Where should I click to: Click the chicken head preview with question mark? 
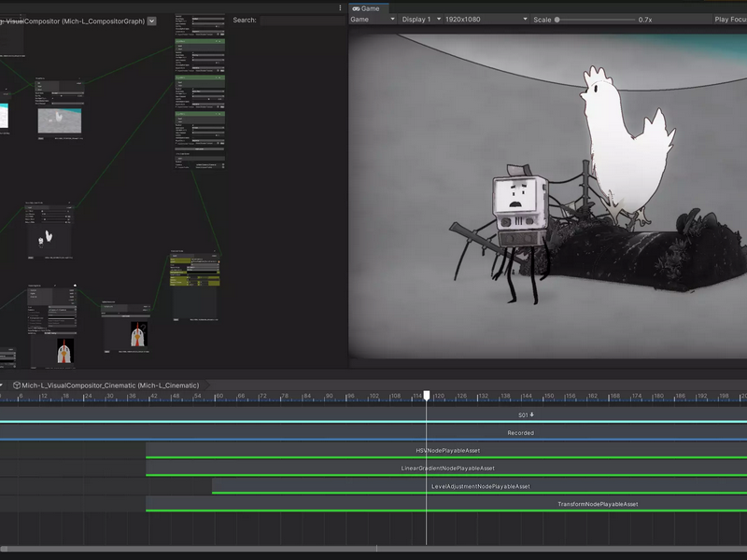click(138, 334)
